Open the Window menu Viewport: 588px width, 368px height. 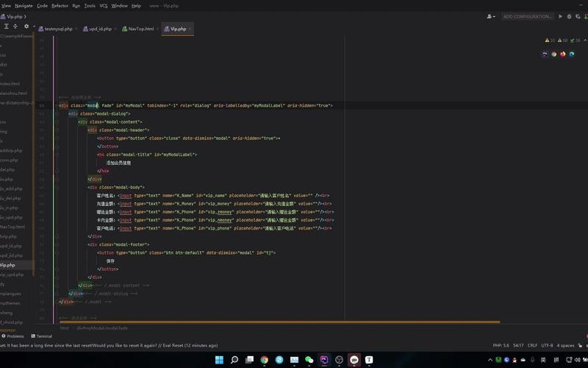tap(119, 6)
